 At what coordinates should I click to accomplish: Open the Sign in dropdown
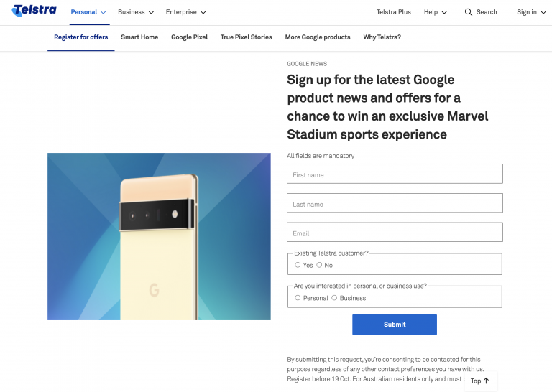(531, 12)
